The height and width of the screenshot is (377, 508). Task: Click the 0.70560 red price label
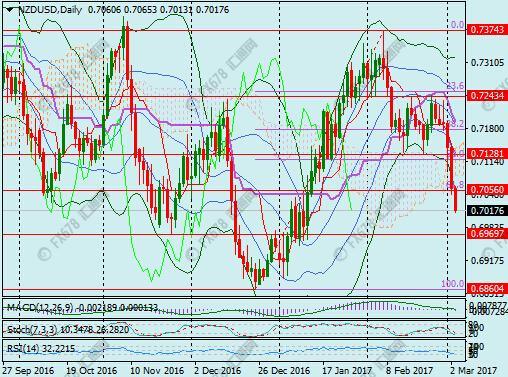[x=487, y=190]
